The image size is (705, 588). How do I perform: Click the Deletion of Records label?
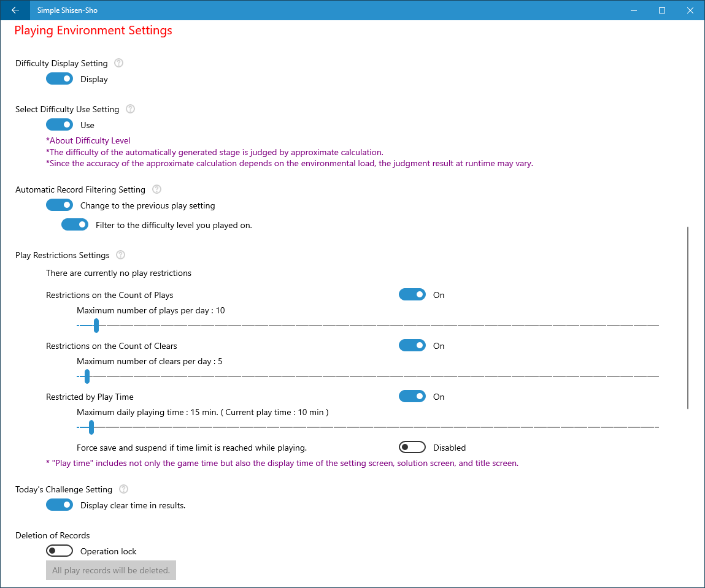(x=53, y=535)
